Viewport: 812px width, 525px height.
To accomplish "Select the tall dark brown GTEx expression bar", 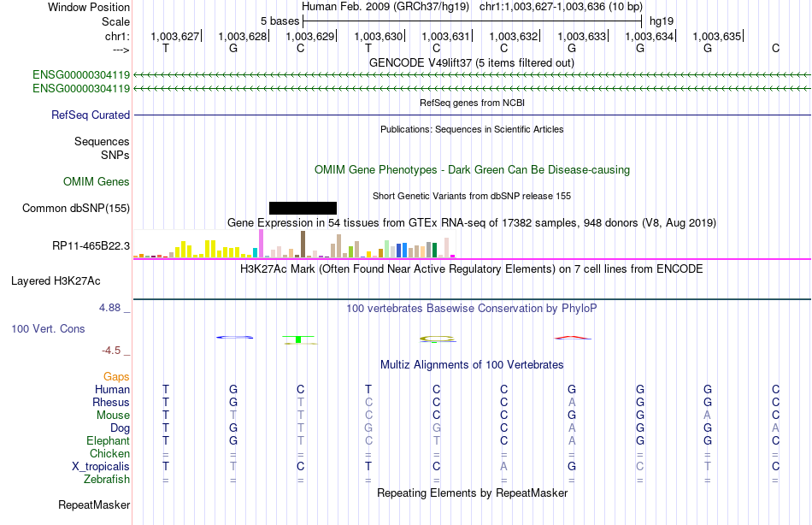I will click(303, 244).
